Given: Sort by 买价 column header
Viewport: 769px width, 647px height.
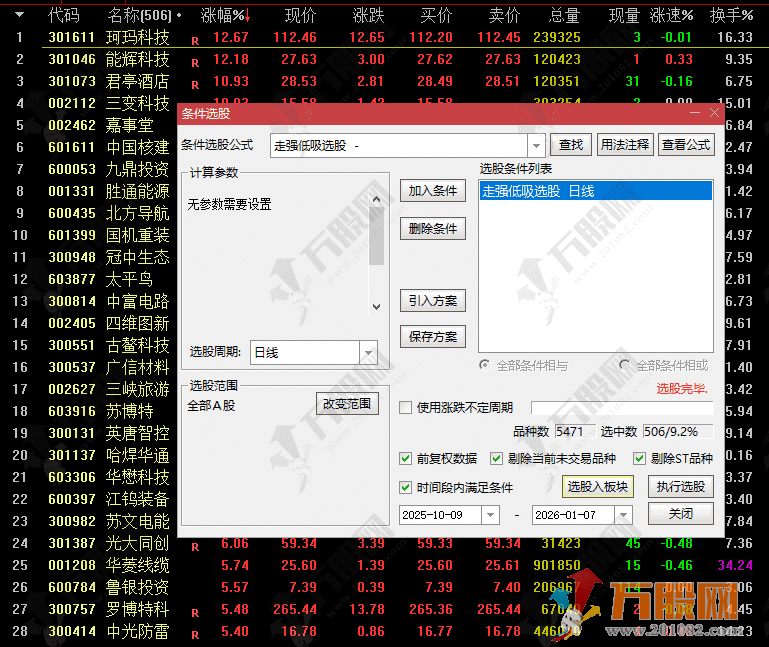Looking at the screenshot, I should point(436,16).
